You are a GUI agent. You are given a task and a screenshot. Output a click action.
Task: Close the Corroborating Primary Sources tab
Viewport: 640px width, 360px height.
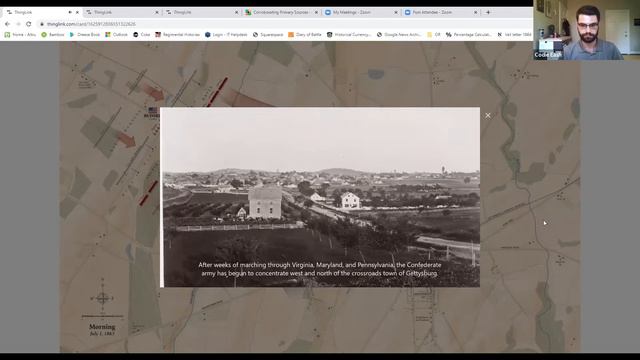pos(316,12)
